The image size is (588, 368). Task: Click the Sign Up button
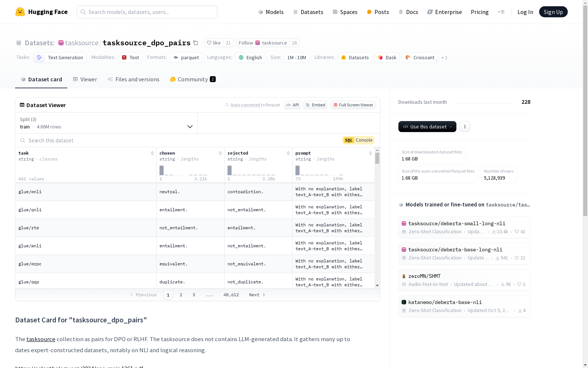553,12
